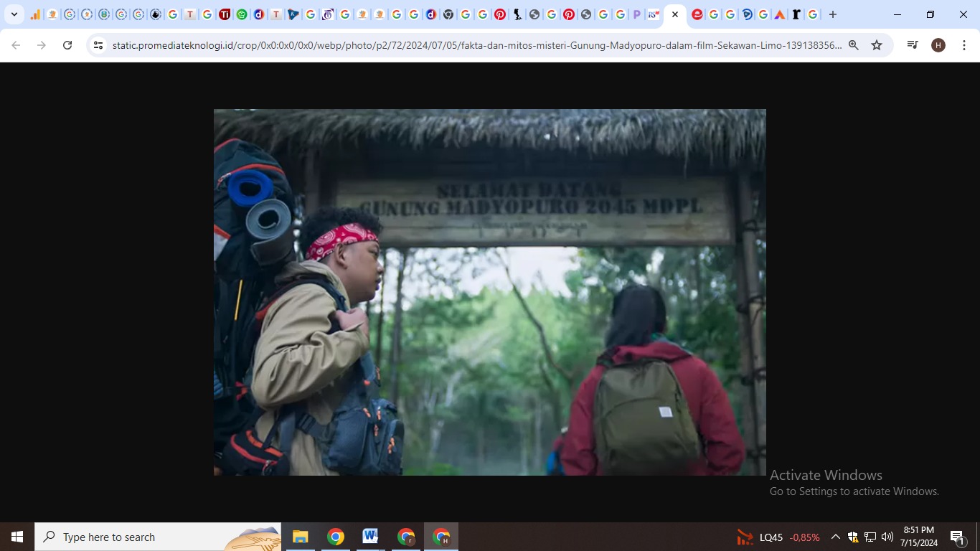Open the notification center icon

[958, 537]
